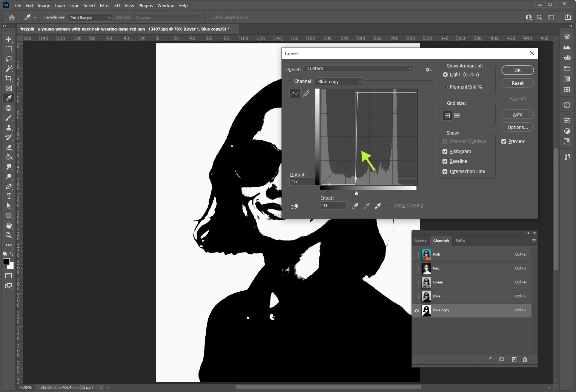Open the Plugins menu
Screen dimensions: 576x392
pos(146,6)
